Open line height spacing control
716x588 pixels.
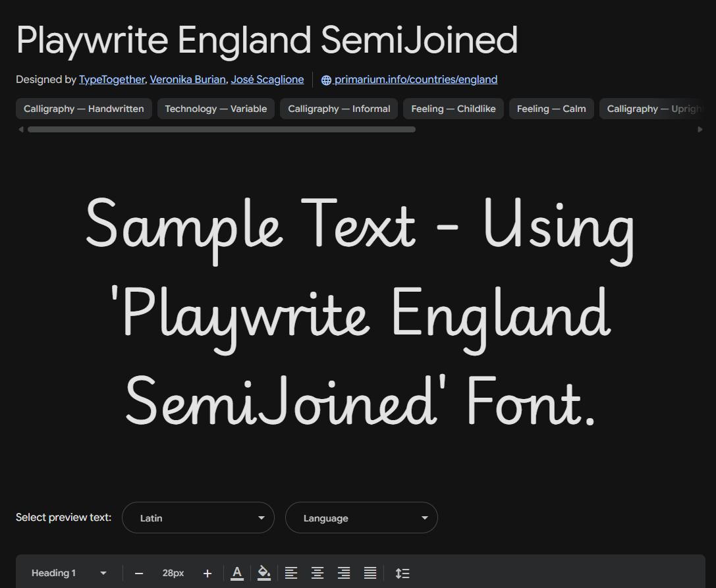[402, 573]
